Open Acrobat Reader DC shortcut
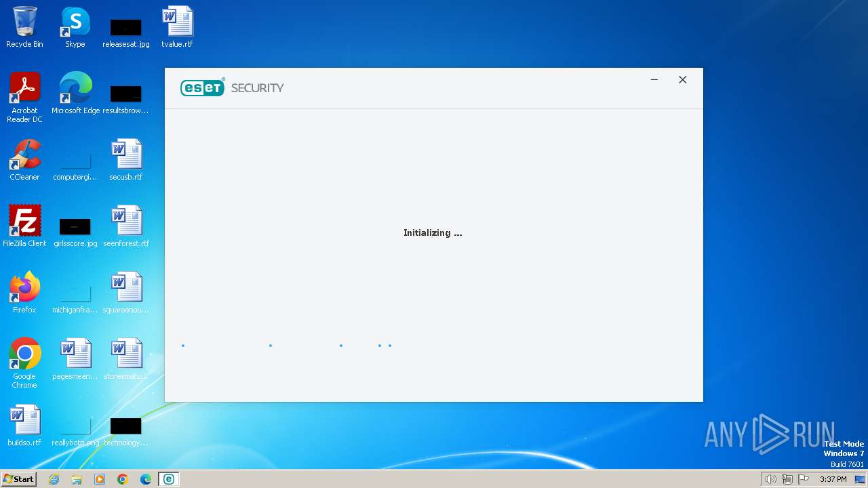868x488 pixels. point(24,98)
